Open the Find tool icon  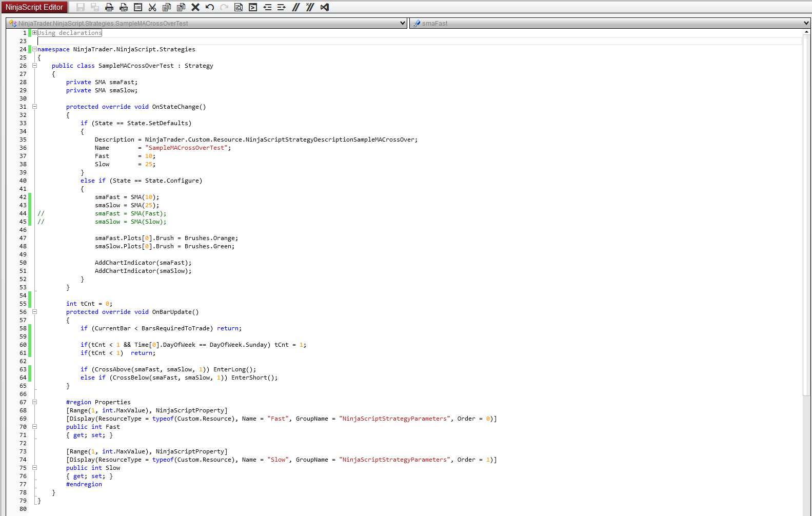click(x=239, y=7)
